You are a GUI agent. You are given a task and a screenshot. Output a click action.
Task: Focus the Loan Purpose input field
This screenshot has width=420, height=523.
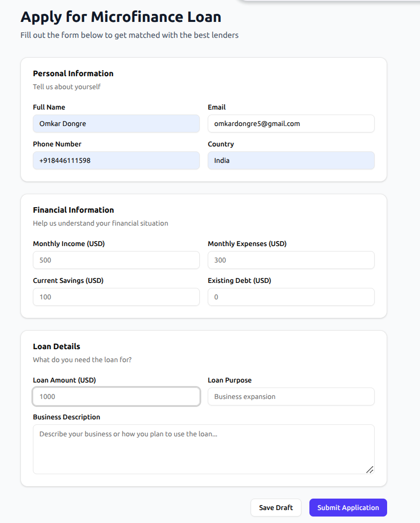tap(291, 396)
